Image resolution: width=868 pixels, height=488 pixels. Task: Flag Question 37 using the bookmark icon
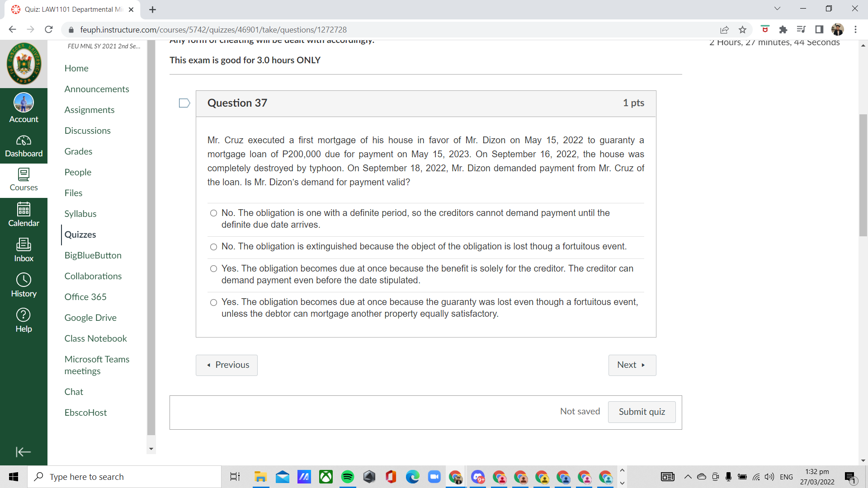click(184, 103)
